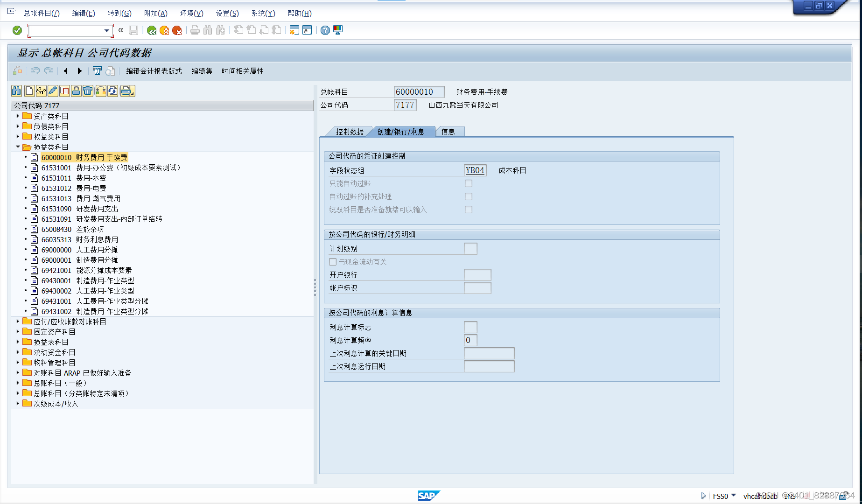Image resolution: width=862 pixels, height=504 pixels.
Task: Click the 编辑会计报表版式 button
Action: [154, 71]
